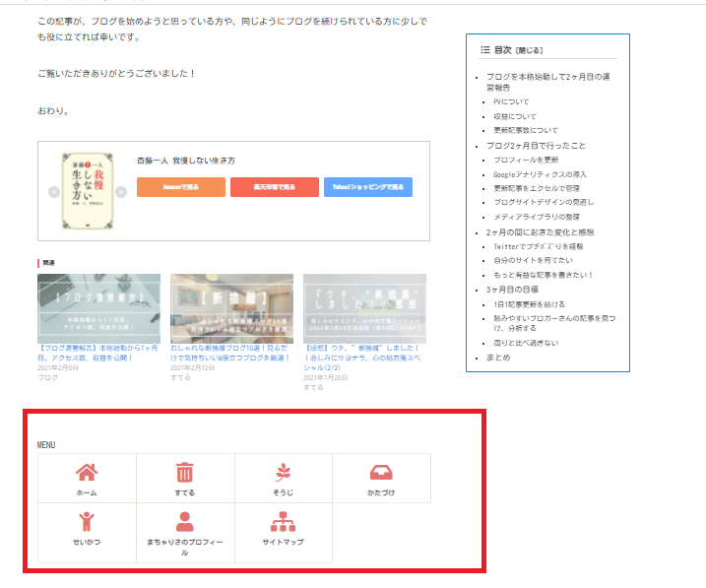Click the 2021年2月12日 date text
This screenshot has height=588, width=706.
[x=192, y=367]
